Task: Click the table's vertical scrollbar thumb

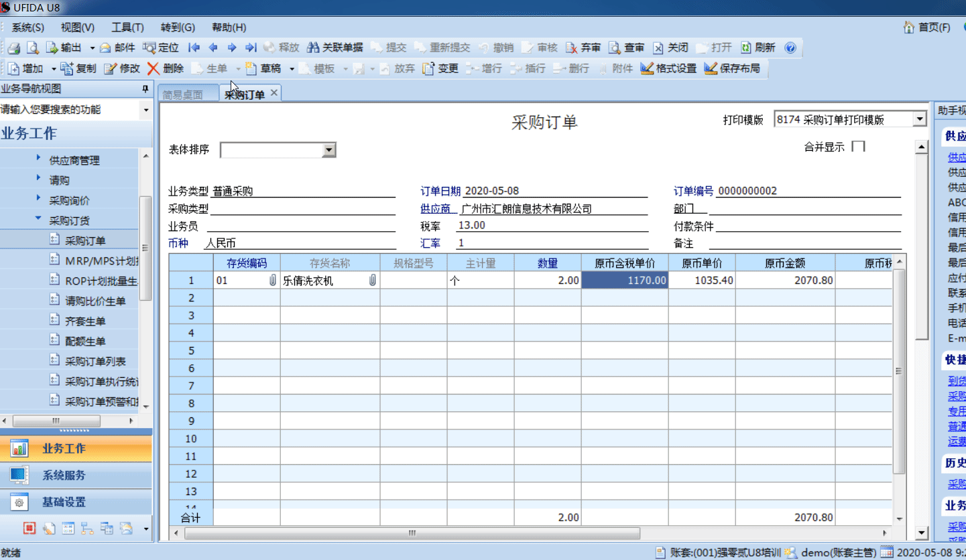Action: 899,370
